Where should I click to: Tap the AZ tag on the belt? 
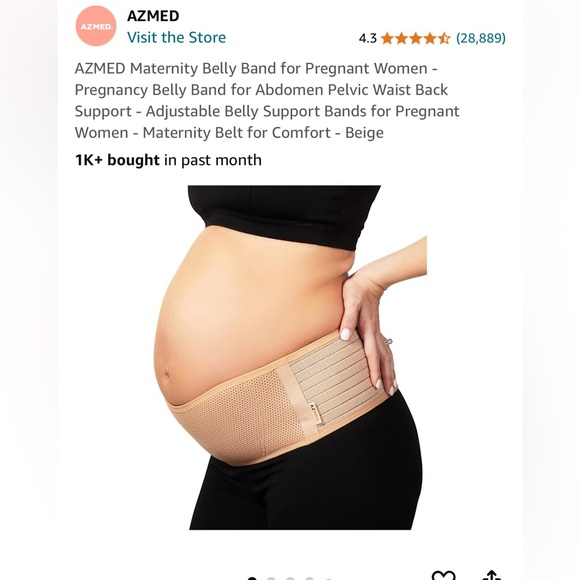pyautogui.click(x=315, y=413)
